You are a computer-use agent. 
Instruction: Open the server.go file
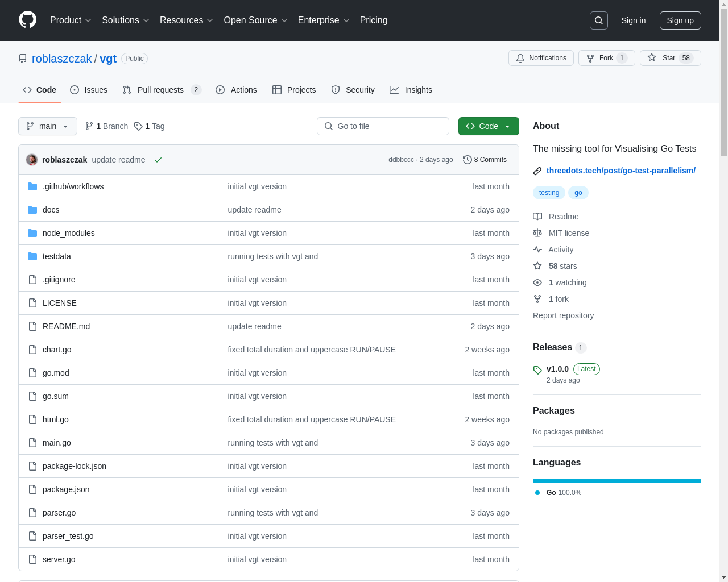click(x=59, y=559)
